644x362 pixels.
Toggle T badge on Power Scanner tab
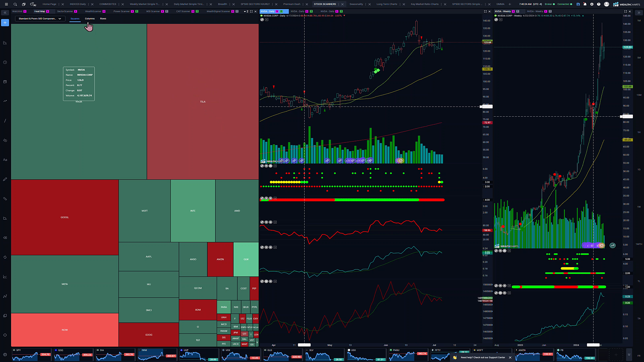coord(137,11)
